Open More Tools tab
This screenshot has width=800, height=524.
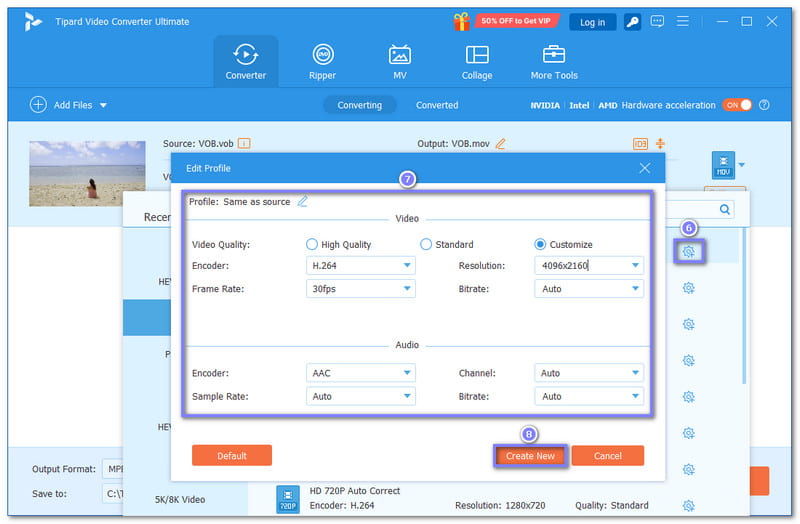(x=554, y=61)
